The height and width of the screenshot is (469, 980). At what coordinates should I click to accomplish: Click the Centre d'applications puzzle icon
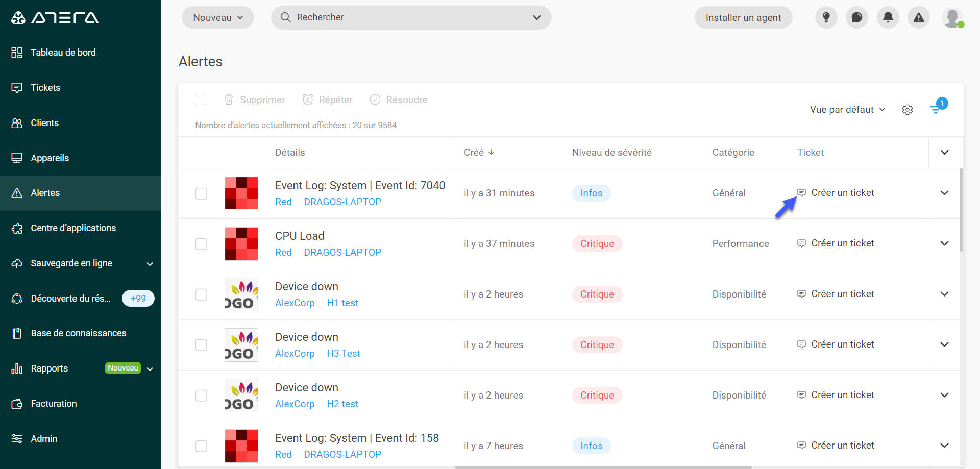[17, 228]
